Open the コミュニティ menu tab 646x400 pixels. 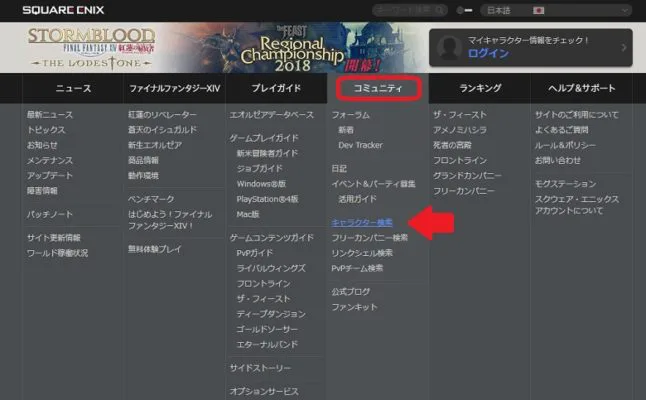tap(378, 88)
